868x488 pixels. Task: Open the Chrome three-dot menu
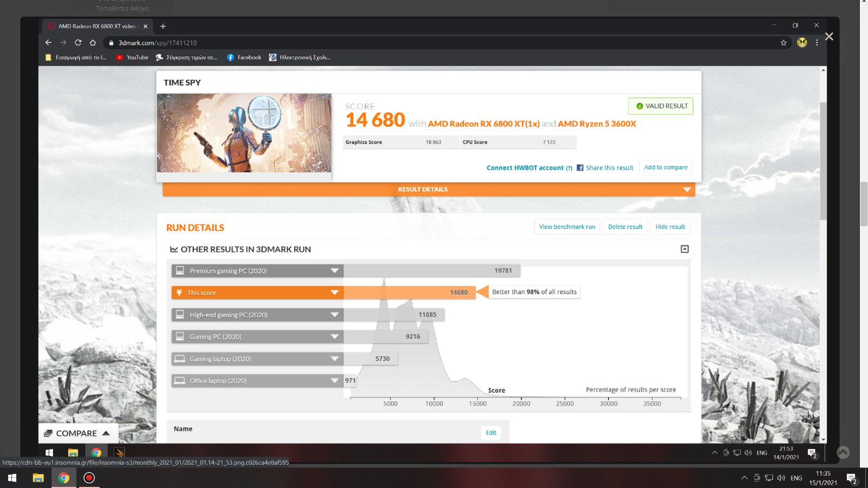pyautogui.click(x=817, y=43)
